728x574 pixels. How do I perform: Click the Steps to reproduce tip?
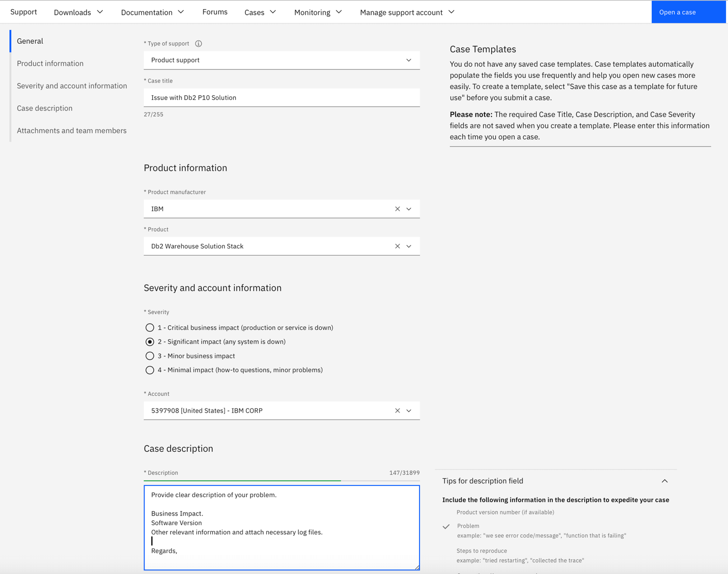click(482, 551)
